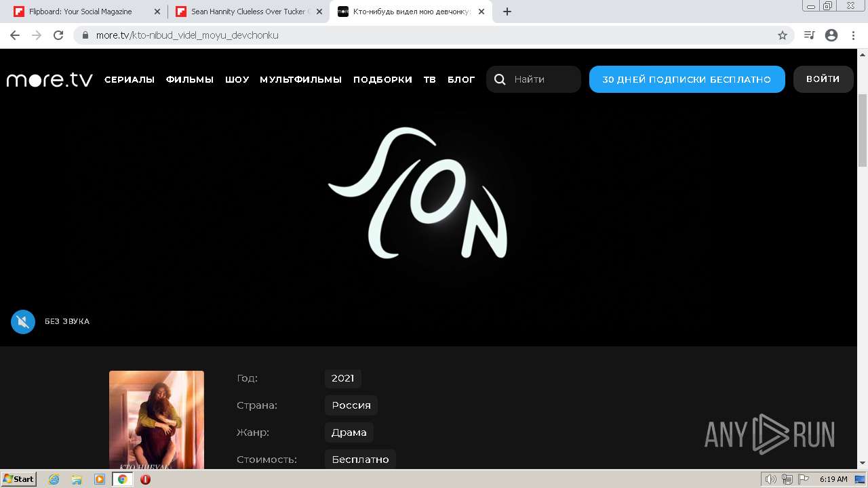Go back with the browser back arrow
The width and height of the screenshot is (868, 488).
tap(15, 35)
